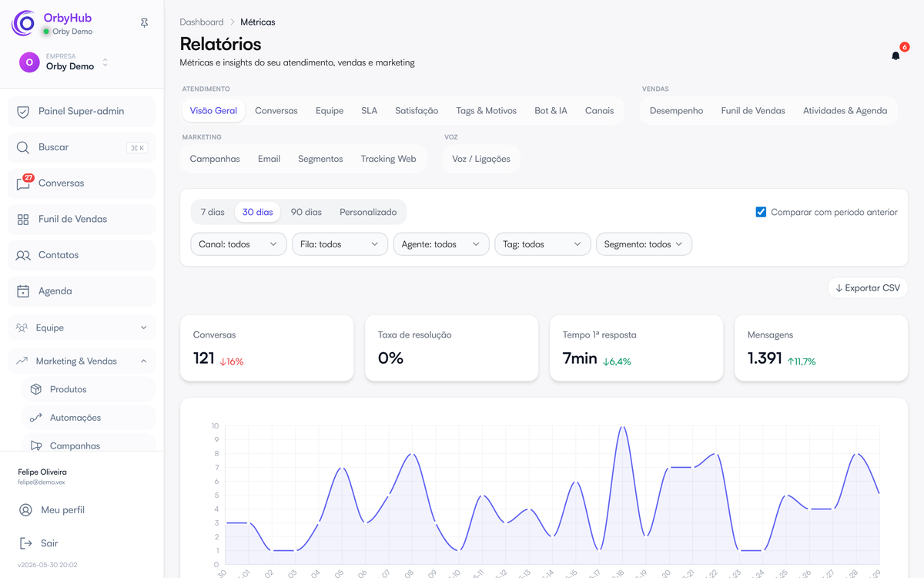Click the Conversas metric card

pos(266,348)
